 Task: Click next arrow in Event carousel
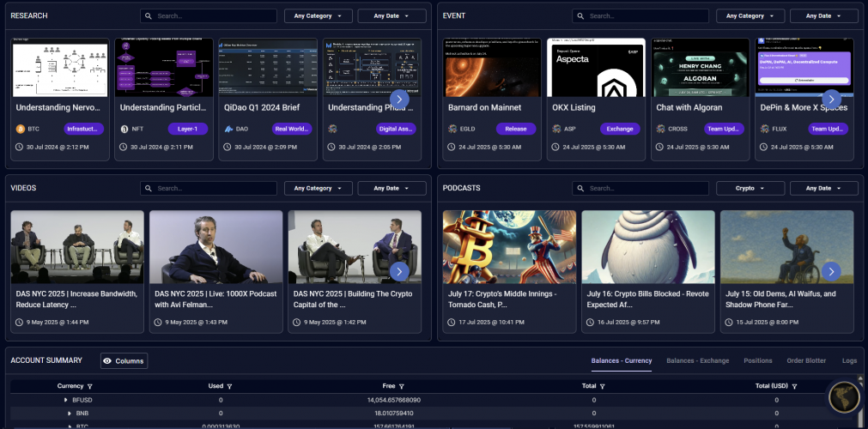(831, 99)
